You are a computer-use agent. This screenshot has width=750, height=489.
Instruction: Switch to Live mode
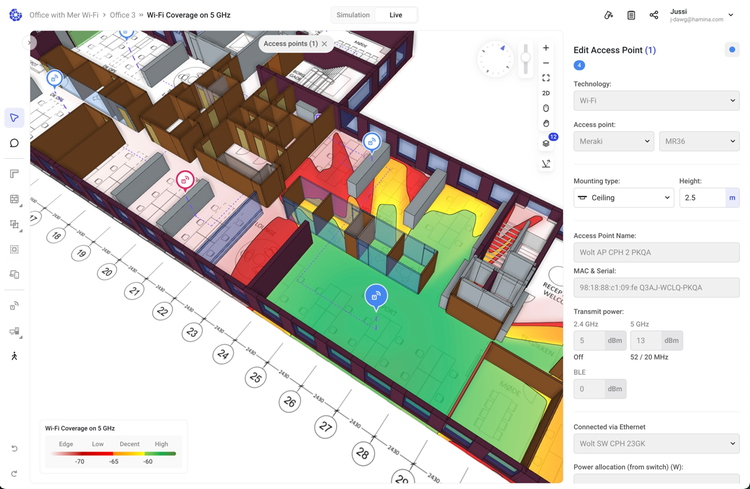point(397,15)
